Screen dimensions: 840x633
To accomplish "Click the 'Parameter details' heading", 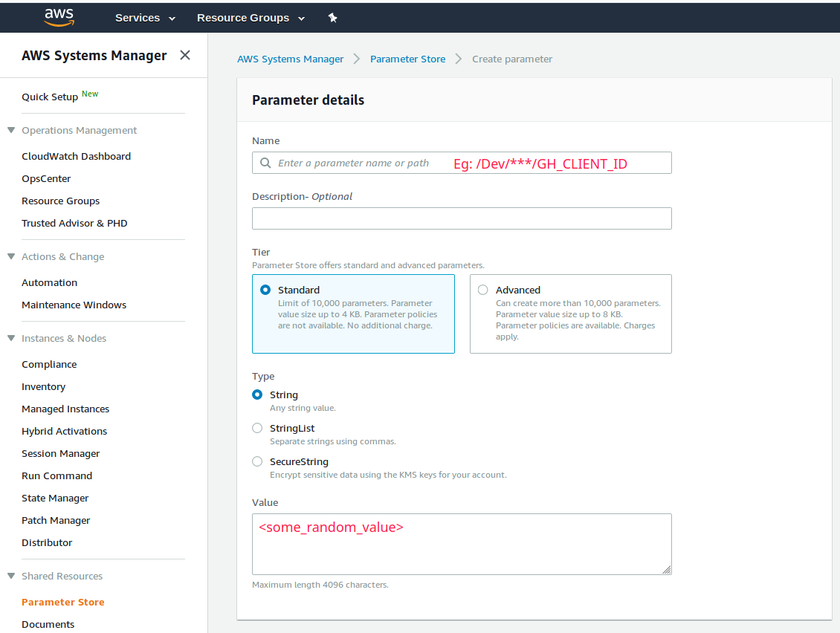I will click(308, 100).
